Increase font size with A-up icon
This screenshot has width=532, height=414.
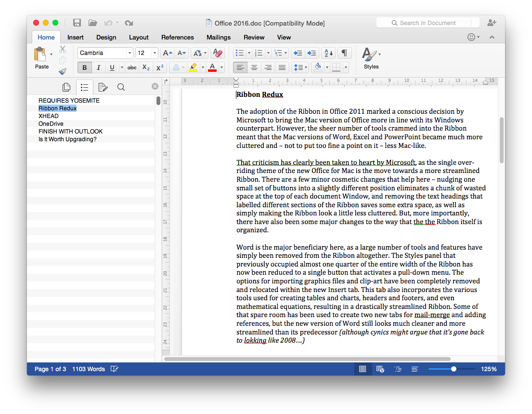(x=167, y=53)
